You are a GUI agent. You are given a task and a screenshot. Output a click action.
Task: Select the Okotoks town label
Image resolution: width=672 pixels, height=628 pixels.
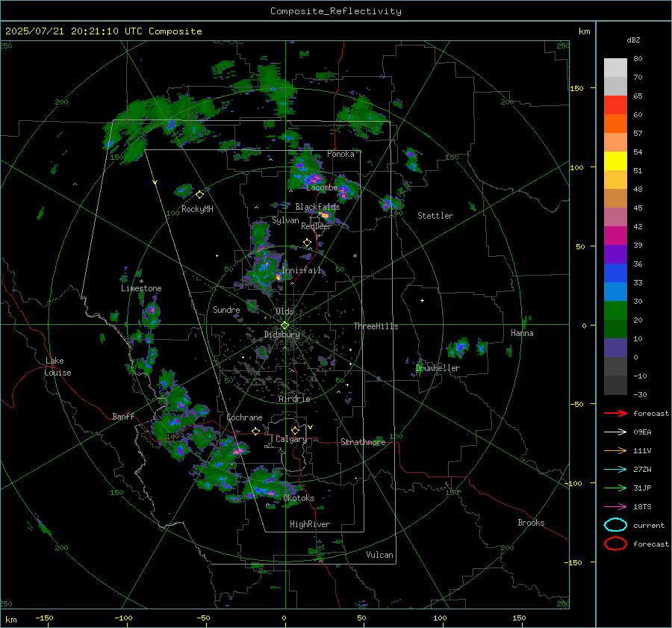pyautogui.click(x=299, y=498)
